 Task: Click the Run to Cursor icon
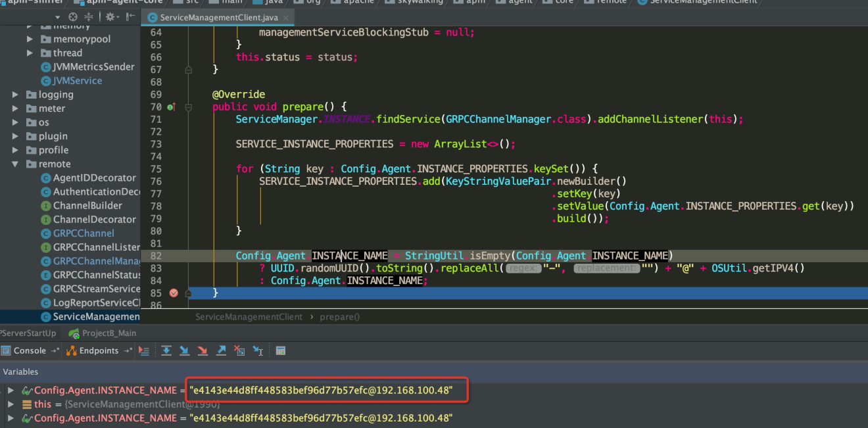click(x=258, y=351)
